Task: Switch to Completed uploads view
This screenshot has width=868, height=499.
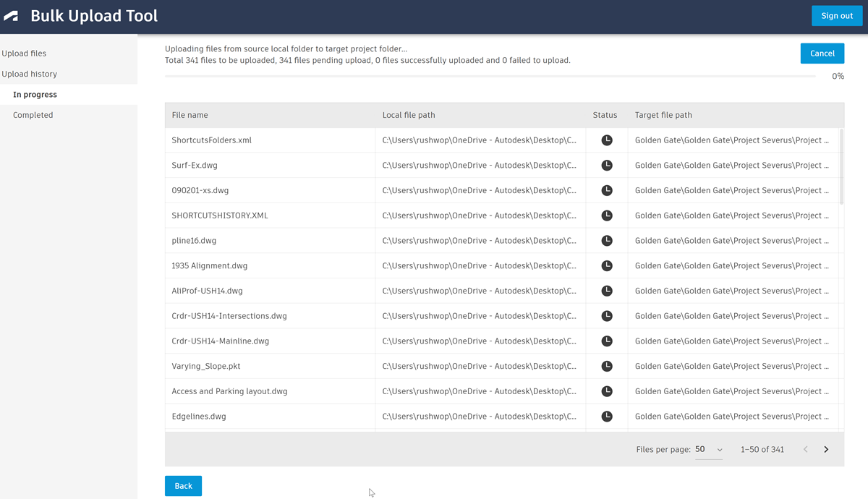Action: pos(33,115)
